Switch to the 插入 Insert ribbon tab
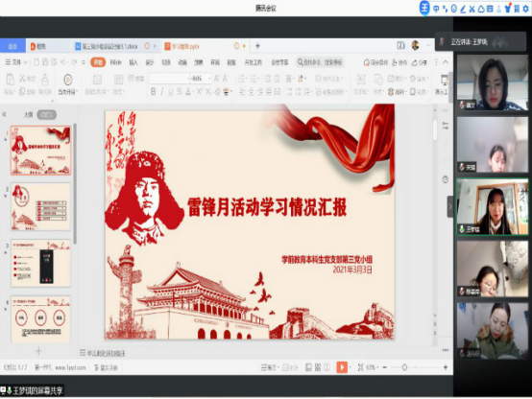The width and height of the screenshot is (532, 399). click(x=133, y=62)
